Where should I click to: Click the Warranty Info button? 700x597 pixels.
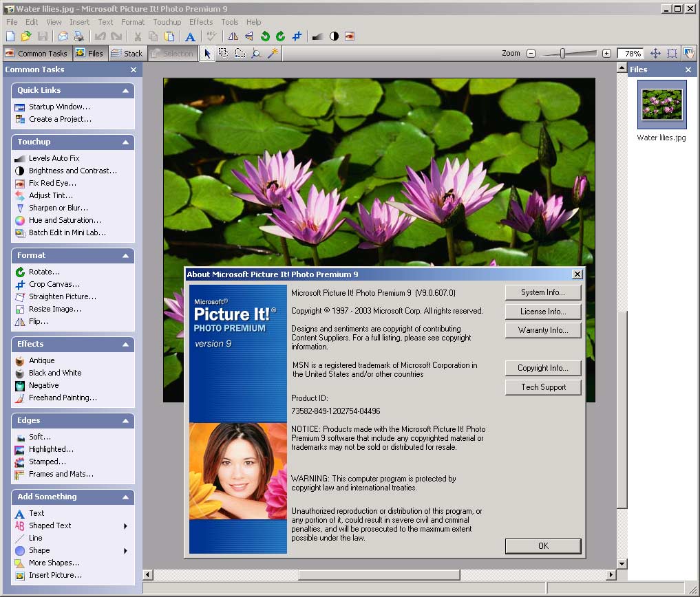point(543,330)
